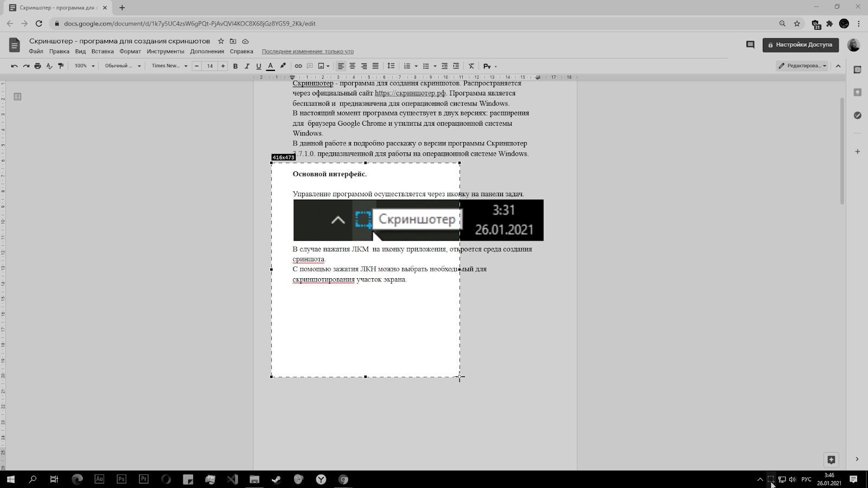868x488 pixels.
Task: Open the Формат menu
Action: click(130, 52)
